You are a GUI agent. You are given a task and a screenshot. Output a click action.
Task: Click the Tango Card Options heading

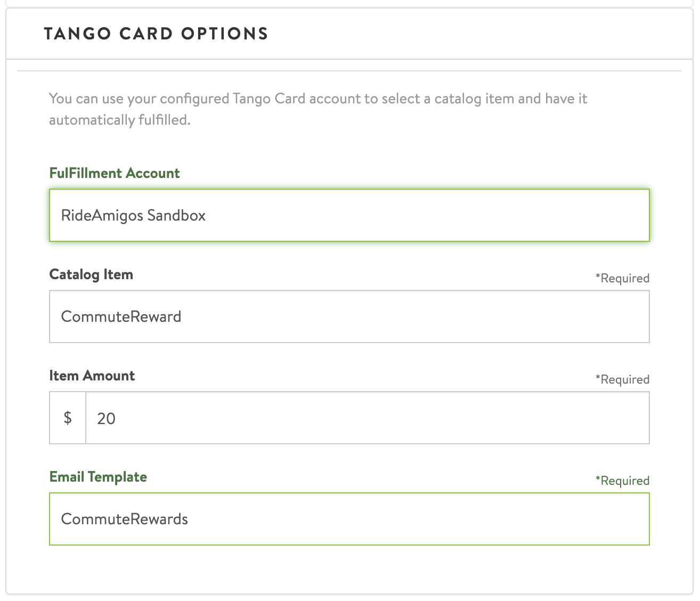[x=156, y=34]
